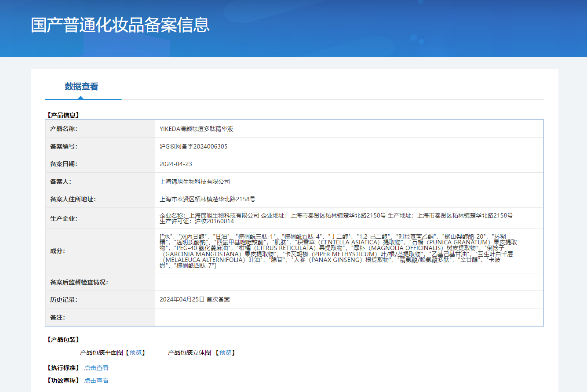Click the 成分 row label

tap(58, 251)
